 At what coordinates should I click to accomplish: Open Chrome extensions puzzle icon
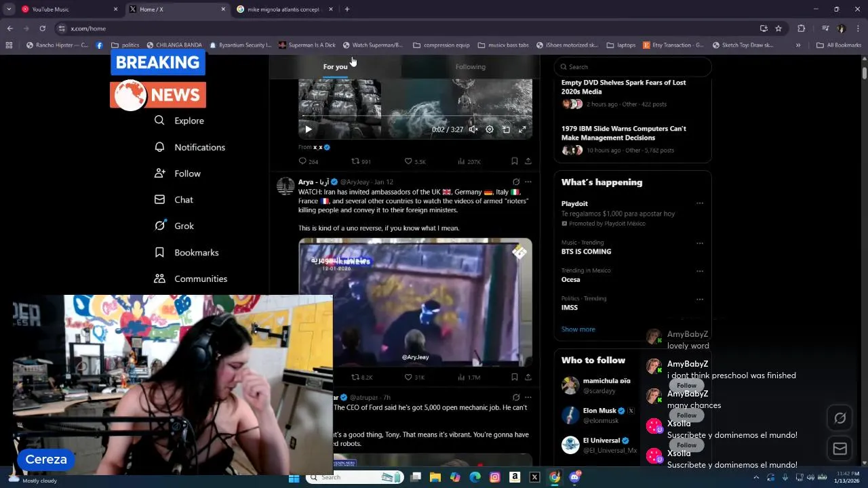click(801, 28)
